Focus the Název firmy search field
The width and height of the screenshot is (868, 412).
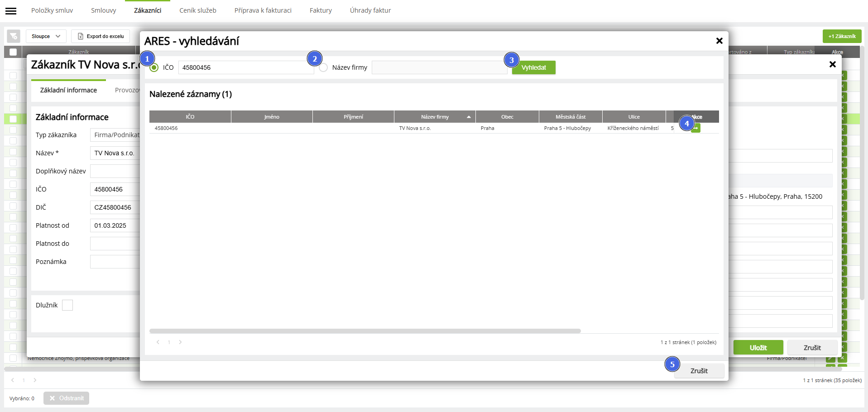pos(440,67)
